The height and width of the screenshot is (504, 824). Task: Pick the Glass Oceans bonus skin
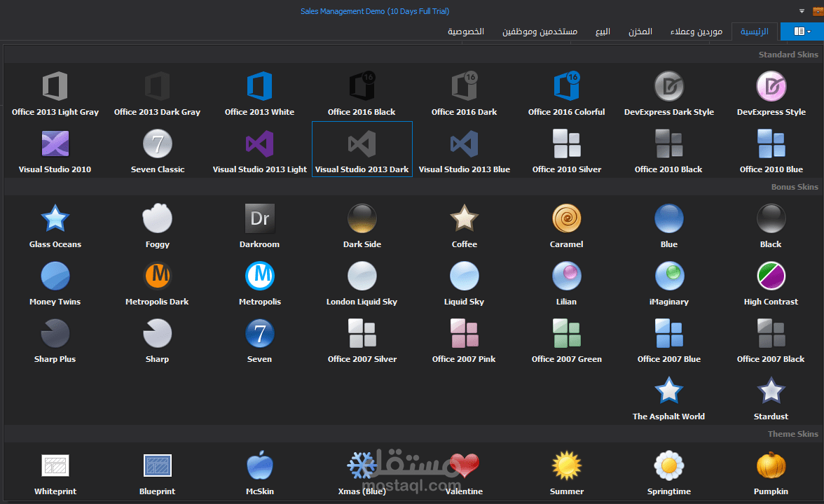(55, 225)
